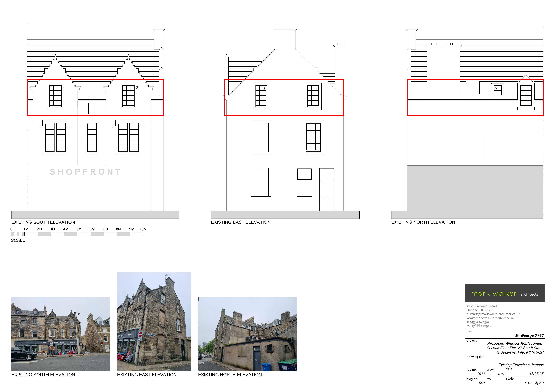
Task: Click the panelled door on east elevation
Action: 327,195
